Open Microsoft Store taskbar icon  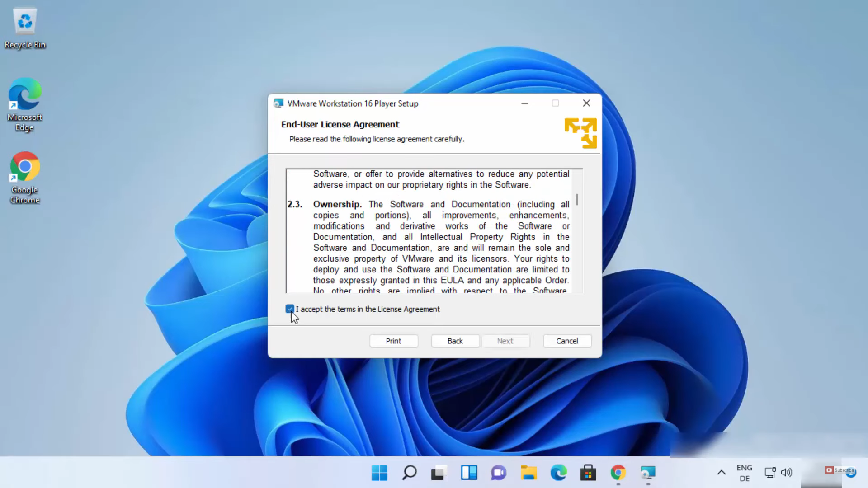588,473
